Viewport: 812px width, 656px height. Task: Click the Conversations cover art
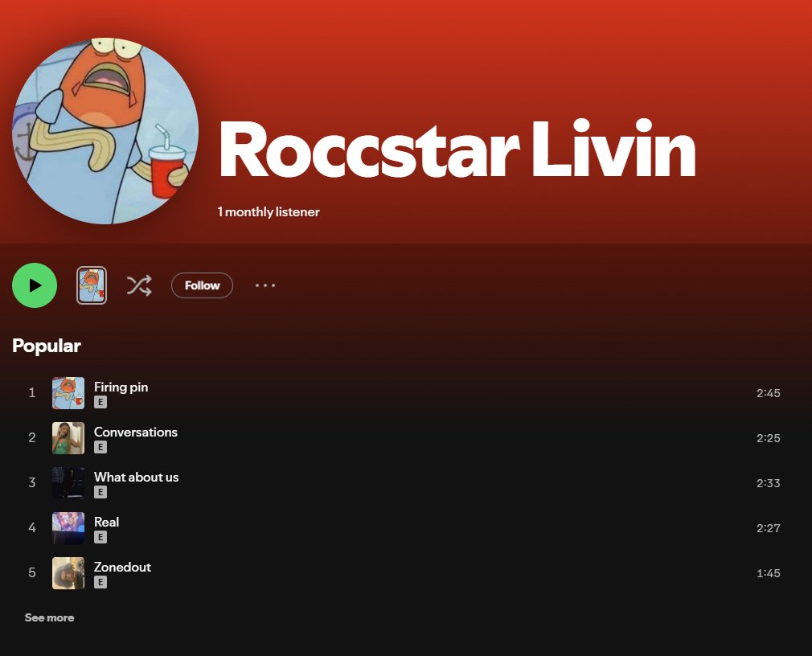[68, 438]
